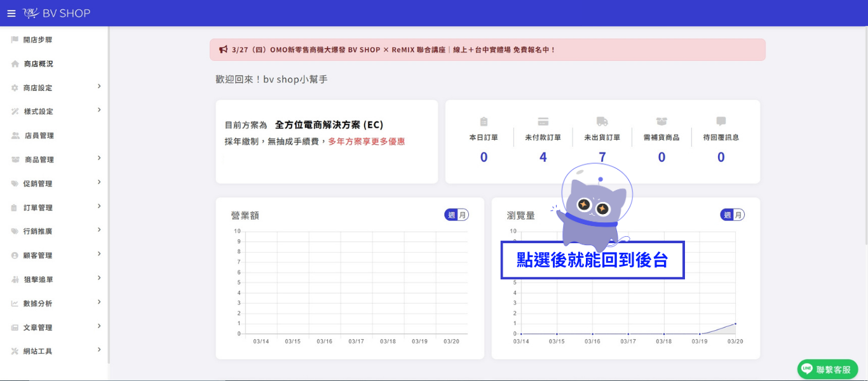Click the user icon beside 顧客管理

[x=15, y=255]
